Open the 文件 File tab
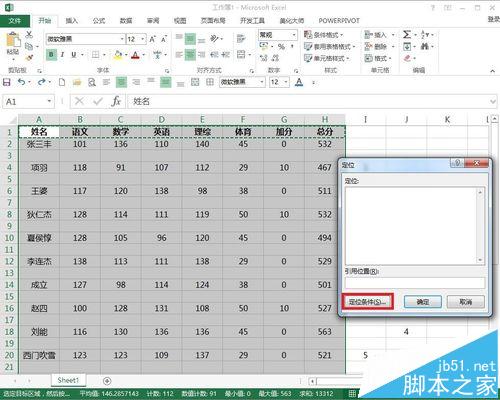The width and height of the screenshot is (500, 400). [15, 21]
